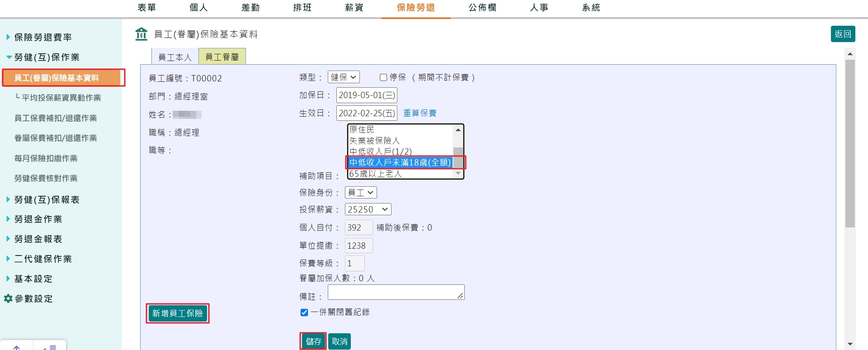Click the 單位提繳 field showing 1238
Screen dimensions: 868x350
[x=359, y=246]
